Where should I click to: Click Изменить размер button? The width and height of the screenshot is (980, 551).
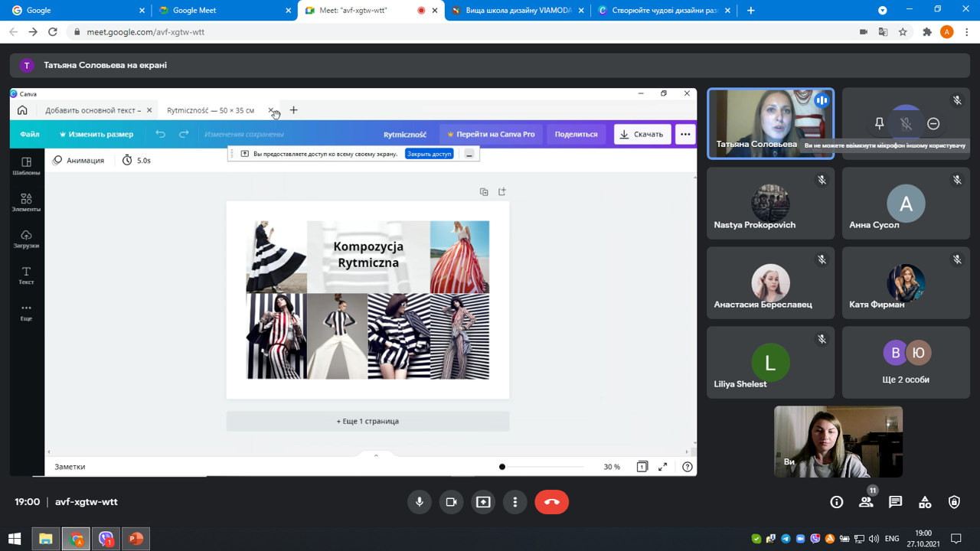(96, 134)
